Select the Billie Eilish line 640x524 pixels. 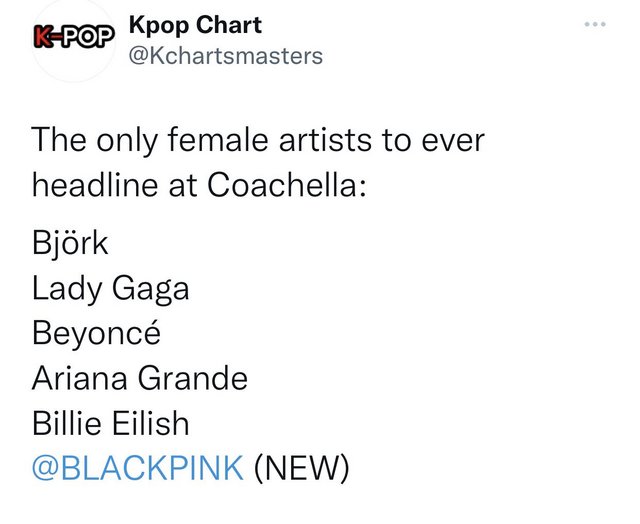[110, 423]
